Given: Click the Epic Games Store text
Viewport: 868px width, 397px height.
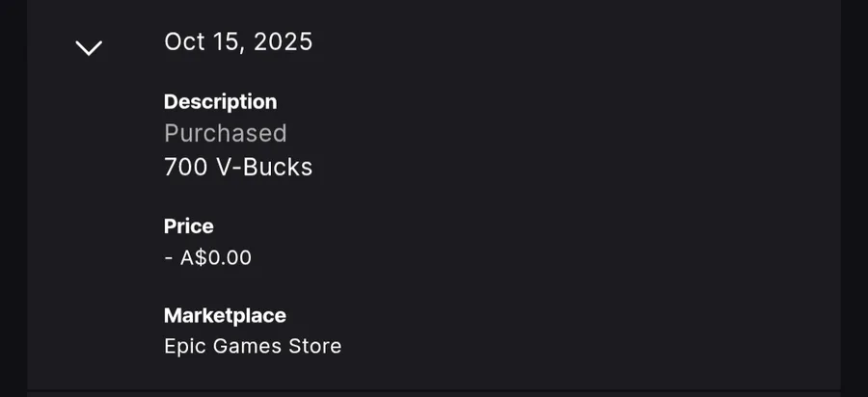Looking at the screenshot, I should pyautogui.click(x=253, y=346).
